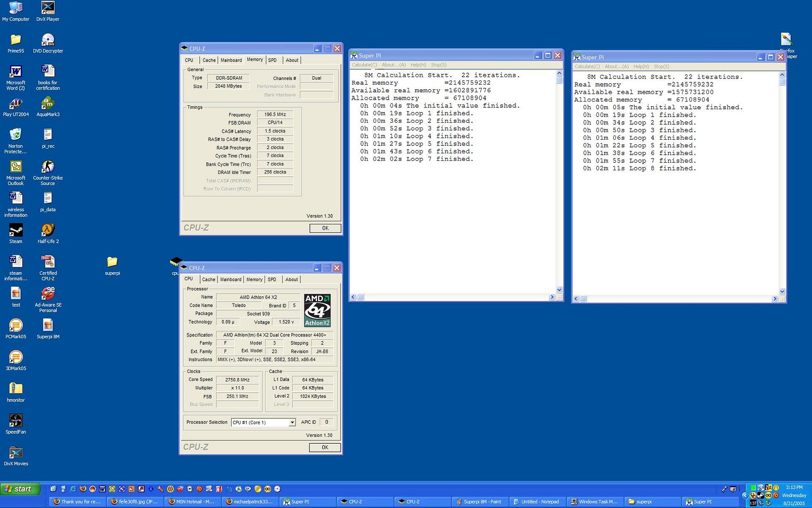Open Mainboard tab in lower CPU-Z window
Image resolution: width=812 pixels, height=508 pixels.
click(x=231, y=279)
